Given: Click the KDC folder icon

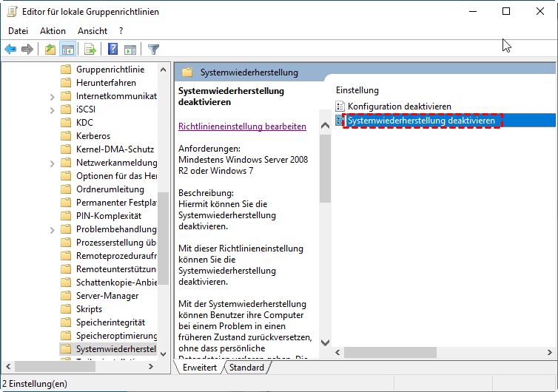Looking at the screenshot, I should tap(66, 122).
